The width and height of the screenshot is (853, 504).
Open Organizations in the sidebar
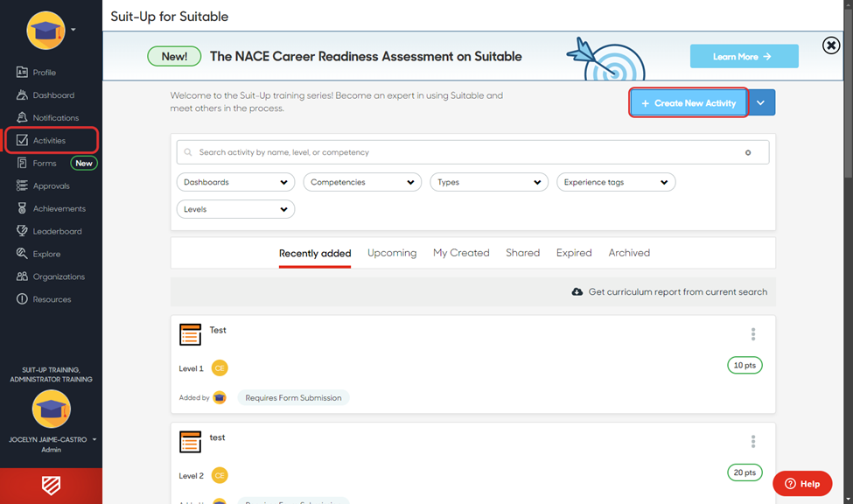pos(51,276)
